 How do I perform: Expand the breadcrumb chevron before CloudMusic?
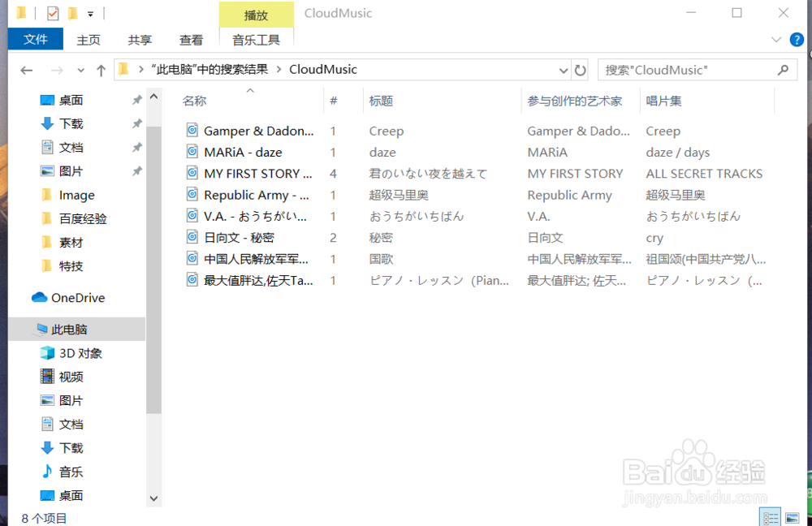pos(279,69)
